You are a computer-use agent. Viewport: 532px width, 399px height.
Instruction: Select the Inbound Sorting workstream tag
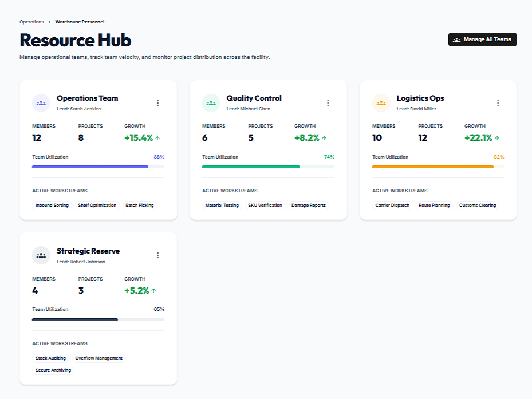click(52, 205)
